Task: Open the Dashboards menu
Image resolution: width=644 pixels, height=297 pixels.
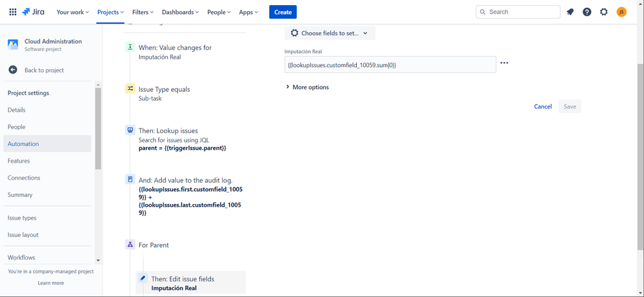Action: coord(180,12)
